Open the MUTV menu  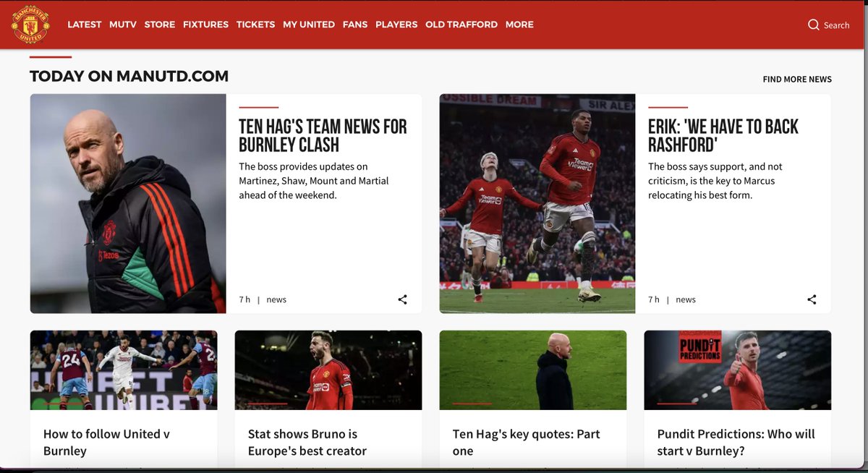coord(123,25)
